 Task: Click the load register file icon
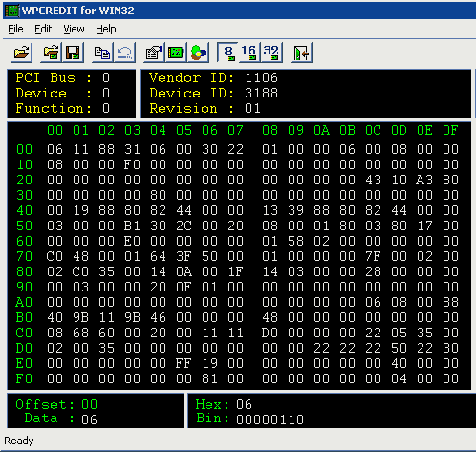coord(51,53)
